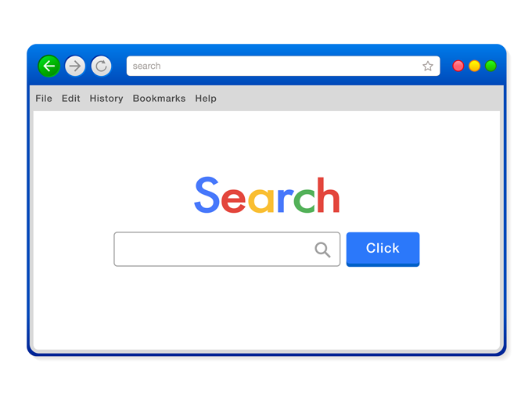Open the File menu

[44, 99]
